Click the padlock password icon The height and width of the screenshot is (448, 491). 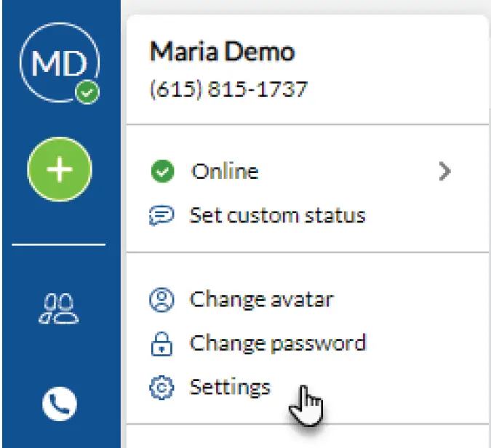tap(161, 344)
